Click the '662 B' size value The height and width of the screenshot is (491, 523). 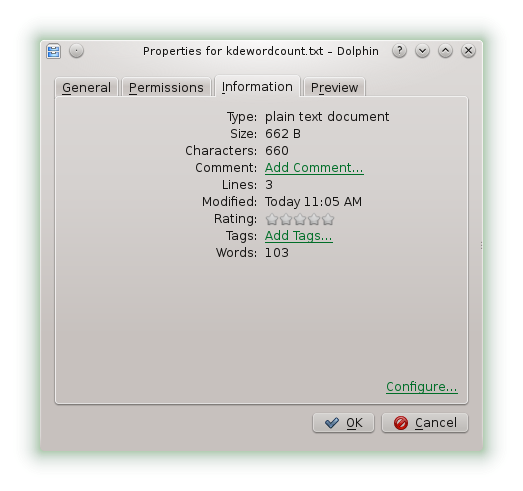point(283,134)
